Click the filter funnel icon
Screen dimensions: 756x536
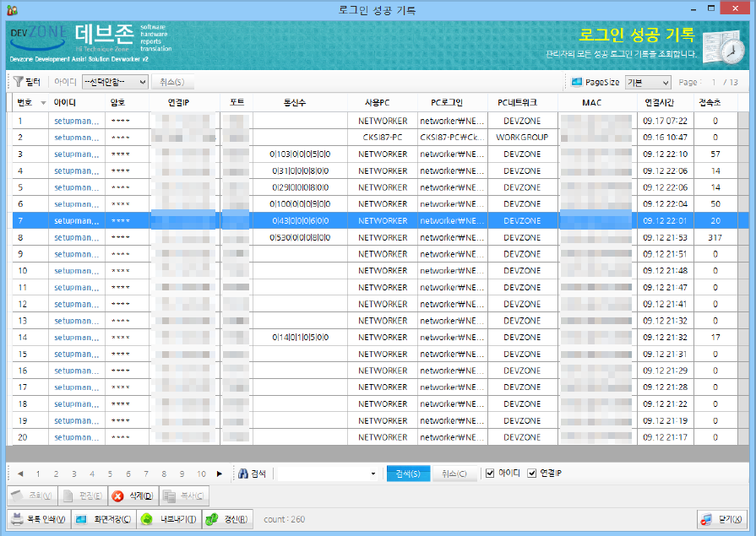coord(19,82)
